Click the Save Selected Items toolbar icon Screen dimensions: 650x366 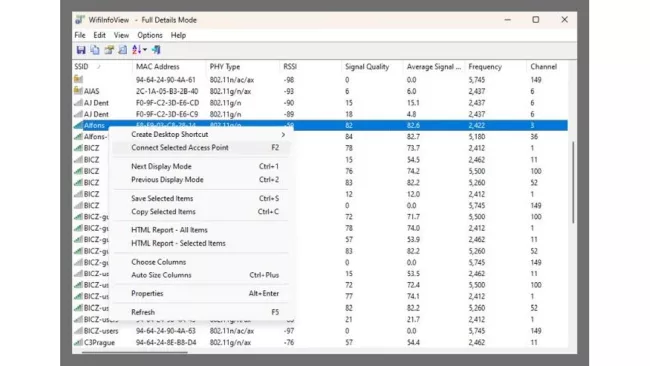[81, 50]
